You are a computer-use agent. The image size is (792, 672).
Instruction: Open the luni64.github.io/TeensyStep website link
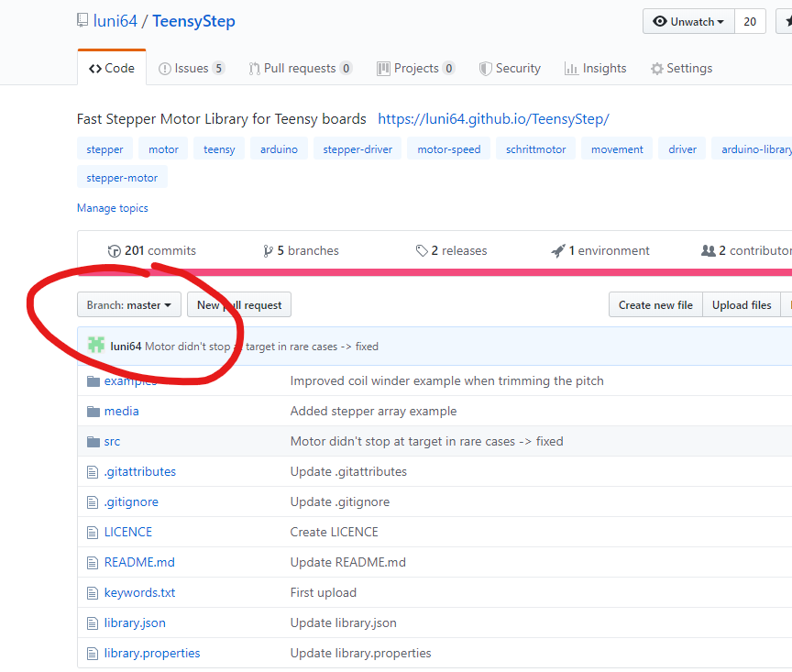[493, 119]
